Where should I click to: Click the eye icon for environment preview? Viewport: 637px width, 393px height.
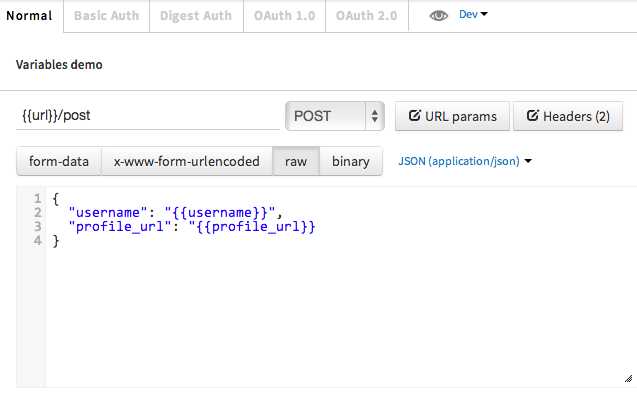click(438, 15)
